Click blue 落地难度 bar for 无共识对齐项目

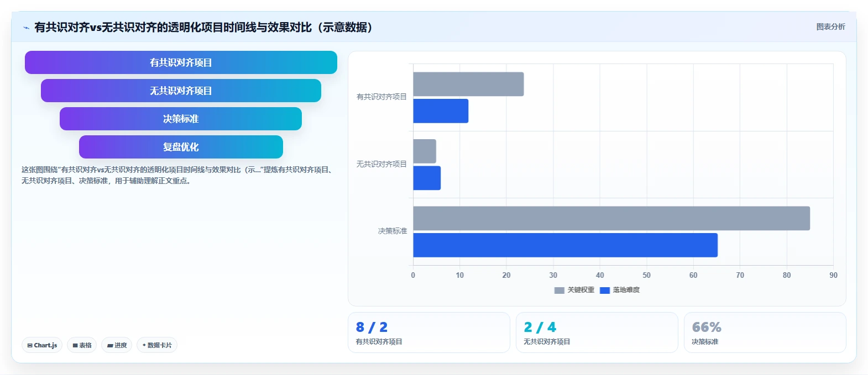click(x=427, y=178)
